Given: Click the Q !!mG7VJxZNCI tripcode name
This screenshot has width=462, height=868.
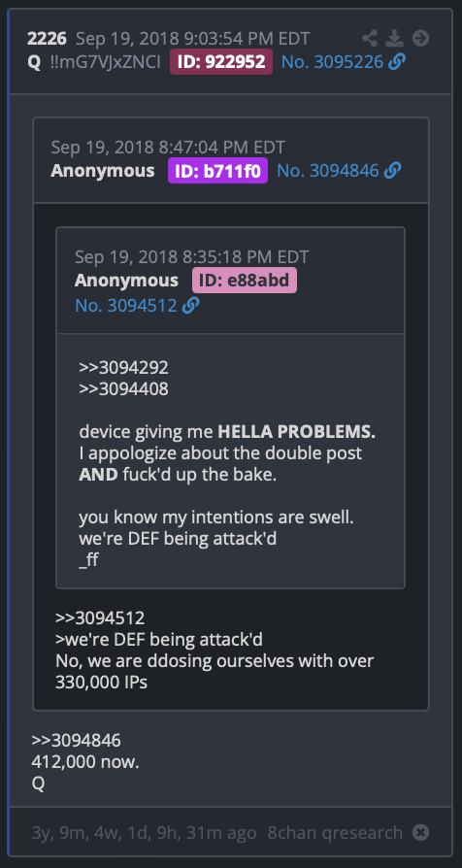Looking at the screenshot, I should (x=93, y=61).
